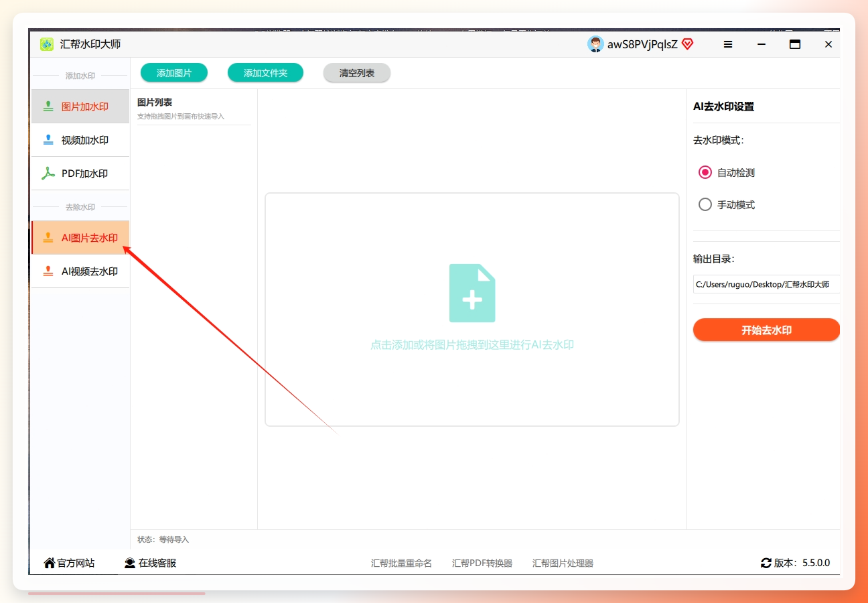Viewport: 868px width, 603px height.
Task: Click the 添加文件夹 button
Action: [265, 73]
